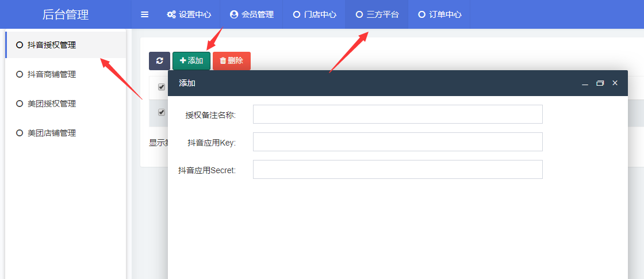644x279 pixels.
Task: Toggle the first table row checkbox
Action: click(162, 112)
